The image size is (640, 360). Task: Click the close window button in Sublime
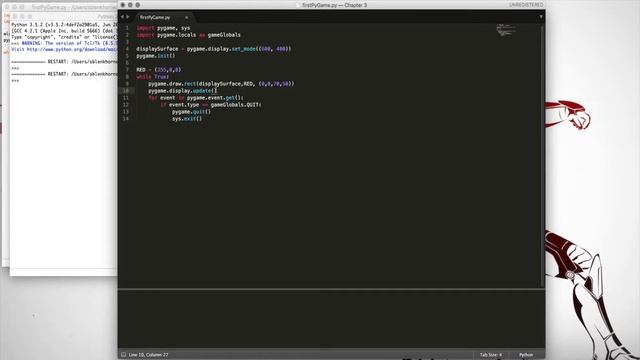(123, 5)
